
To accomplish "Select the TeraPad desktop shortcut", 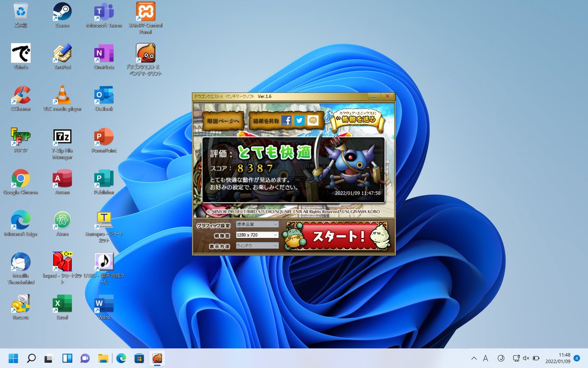I will (x=62, y=57).
